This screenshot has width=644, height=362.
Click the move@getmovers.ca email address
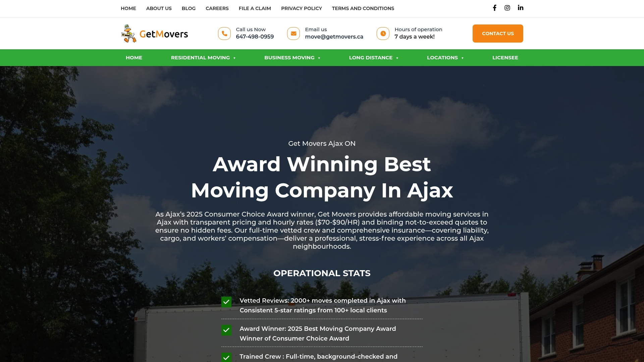[334, 37]
